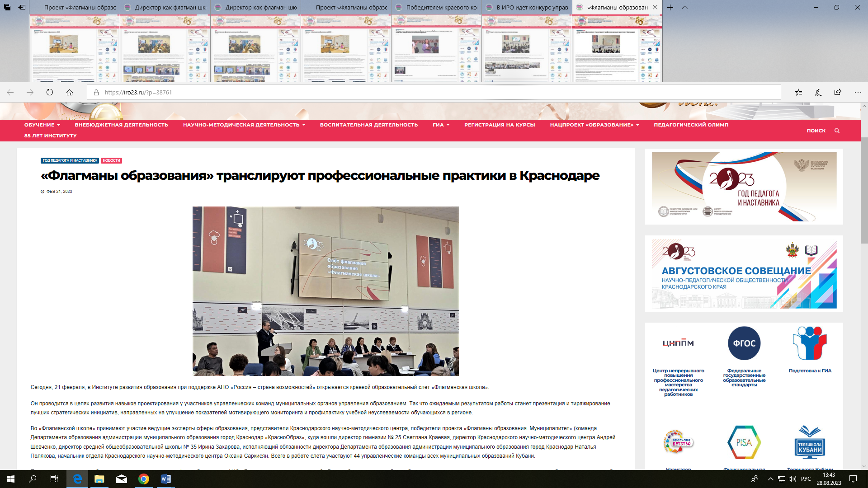Open Favorites star list icon
The width and height of the screenshot is (868, 488).
[x=798, y=92]
